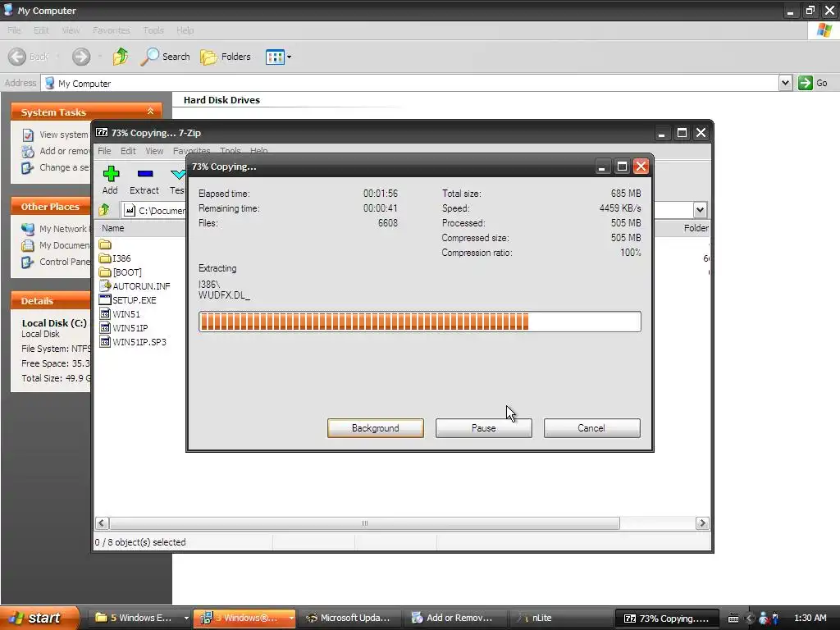Open the 7-Zip path dropdown arrow
Screen dimensions: 840x630
tap(700, 210)
